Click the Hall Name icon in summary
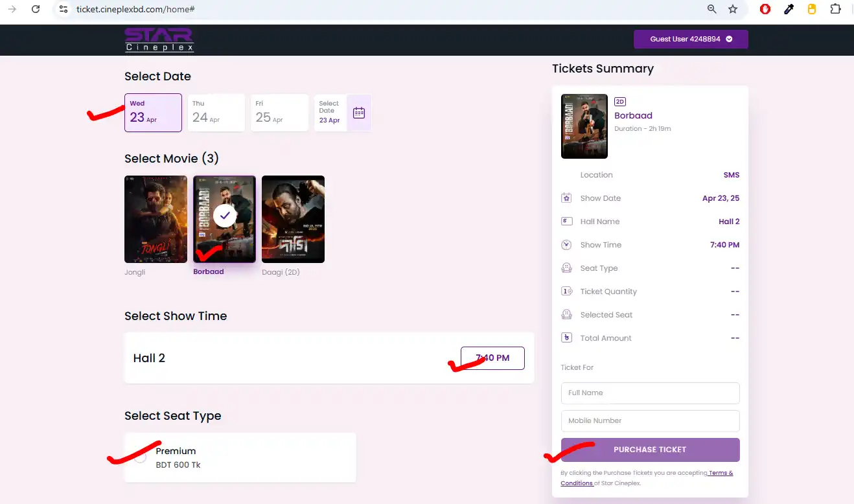The width and height of the screenshot is (854, 504). point(566,222)
